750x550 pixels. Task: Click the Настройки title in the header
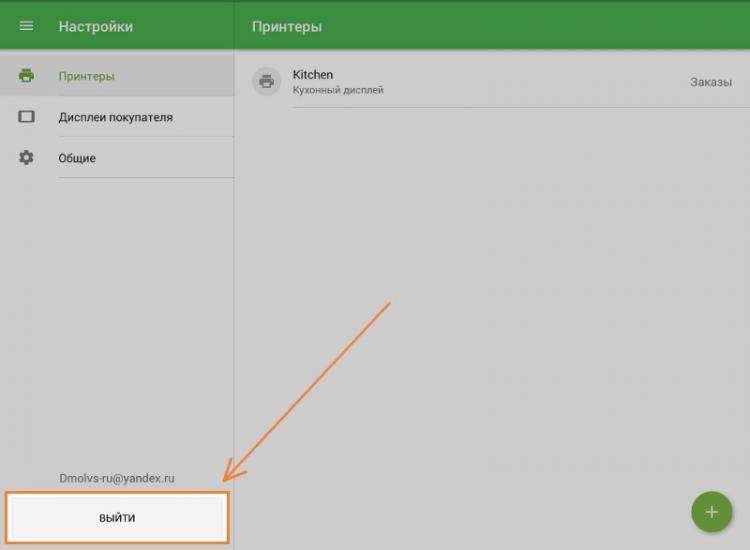(x=95, y=26)
